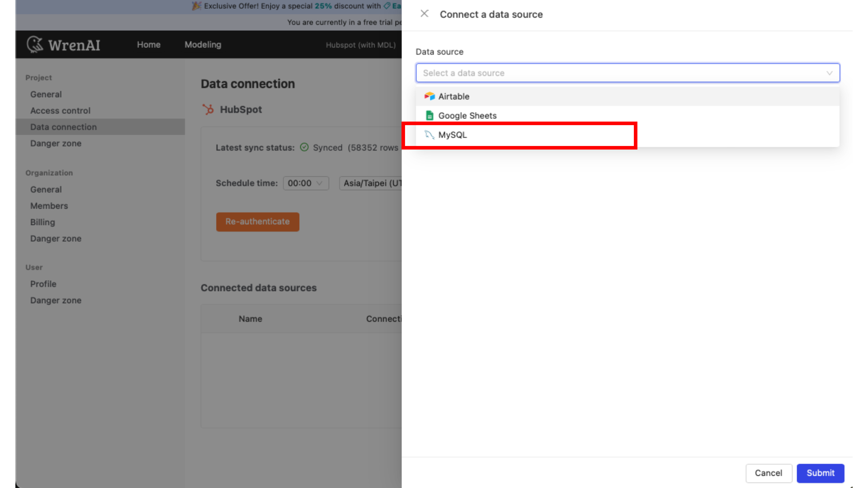Click the Connected data sources heading
The image size is (868, 488).
259,288
